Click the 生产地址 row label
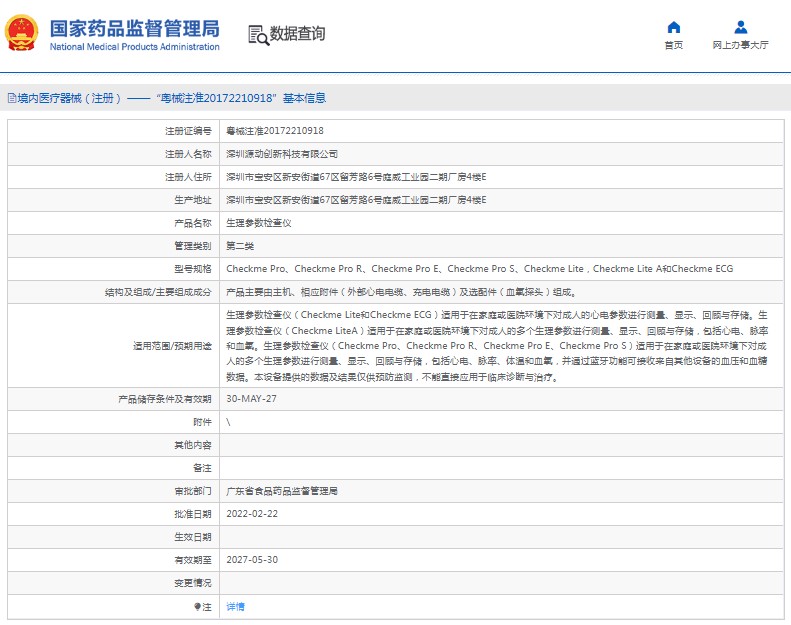791x625 pixels. [x=193, y=200]
